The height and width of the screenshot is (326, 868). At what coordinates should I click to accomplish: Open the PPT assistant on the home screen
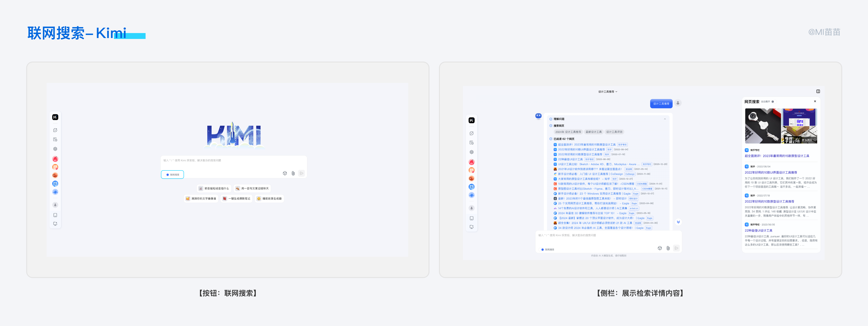[55, 175]
